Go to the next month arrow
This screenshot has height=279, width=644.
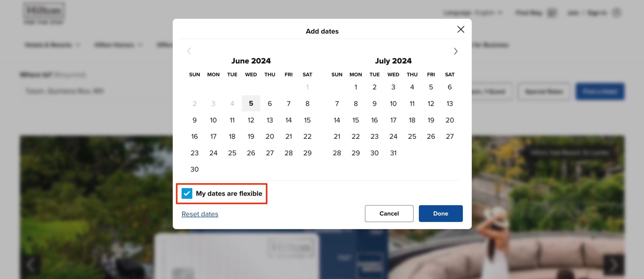[455, 51]
